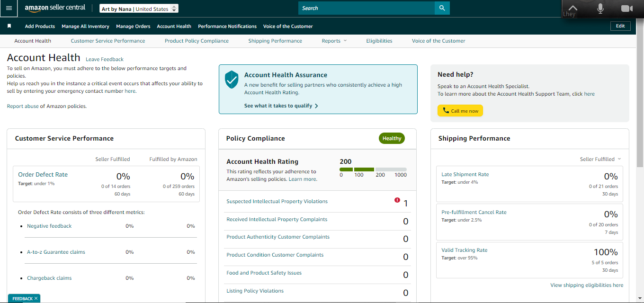Open the Voice of the Customer tab
Viewport: 644px width, 303px height.
point(438,41)
